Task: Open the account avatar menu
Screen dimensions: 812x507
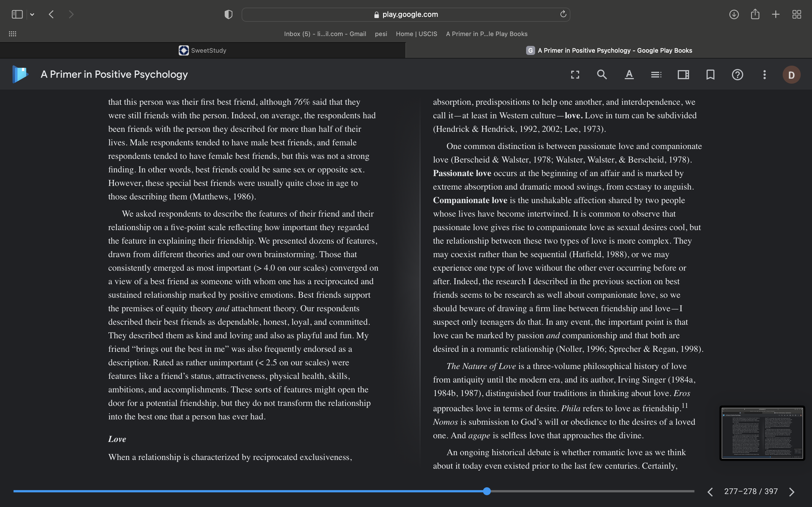Action: (x=791, y=75)
